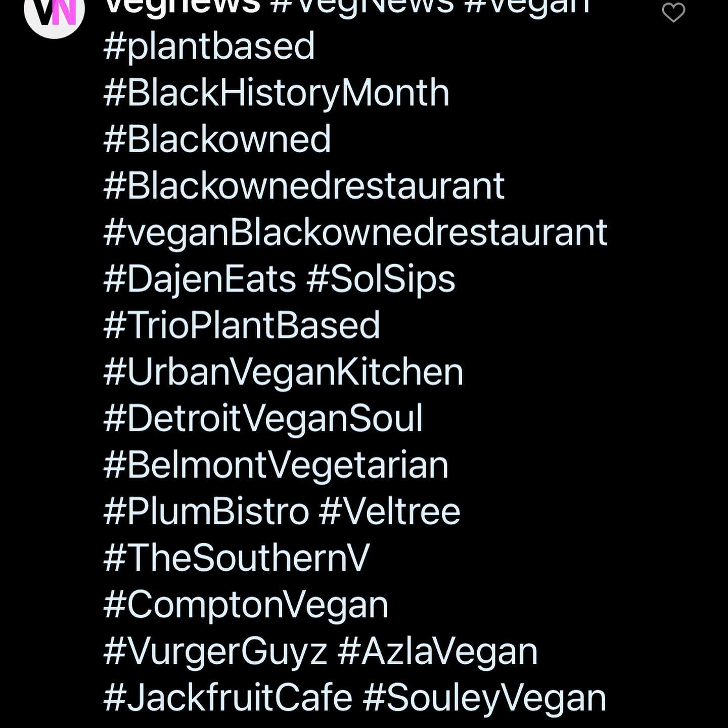Tap the #SouleyVegan hashtag
This screenshot has width=728, height=728.
[x=484, y=698]
